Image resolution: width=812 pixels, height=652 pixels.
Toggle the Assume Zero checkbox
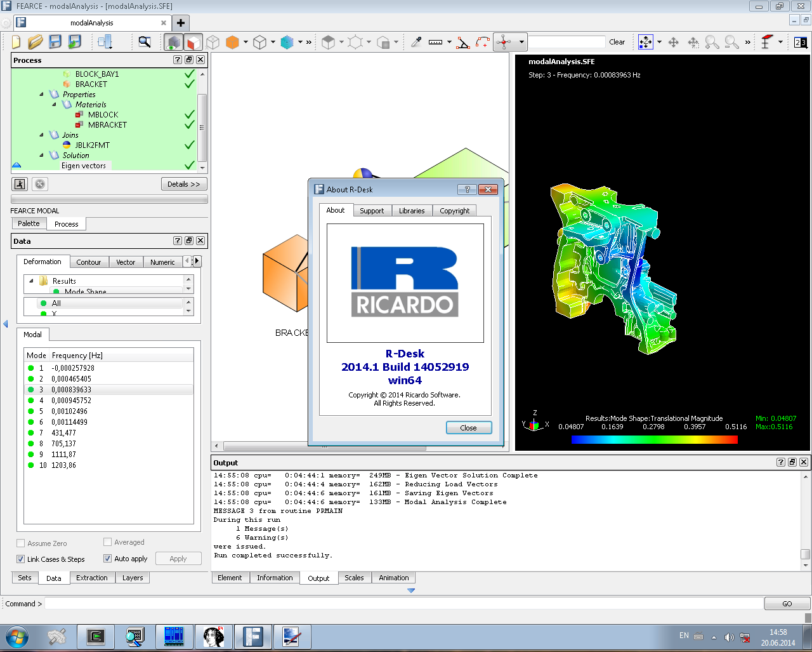pyautogui.click(x=21, y=543)
